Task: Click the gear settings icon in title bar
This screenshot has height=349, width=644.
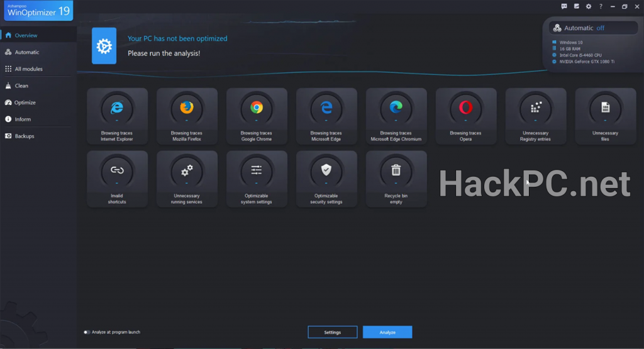Action: pos(589,6)
